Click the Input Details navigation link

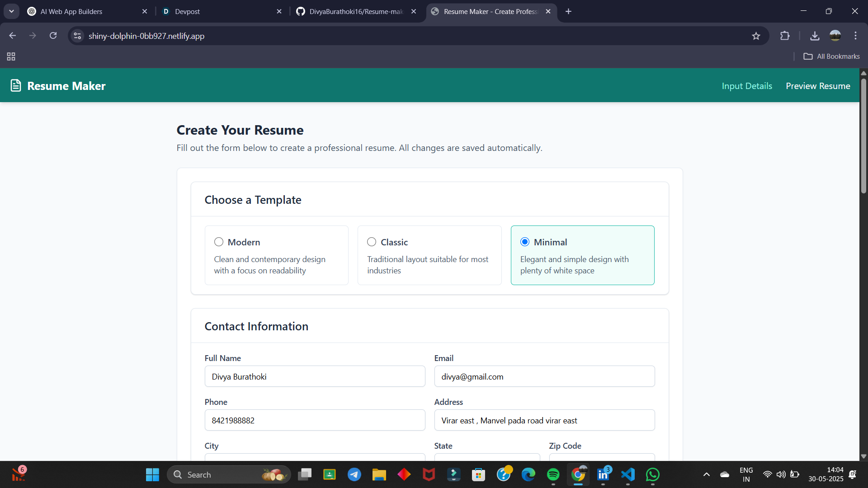747,86
